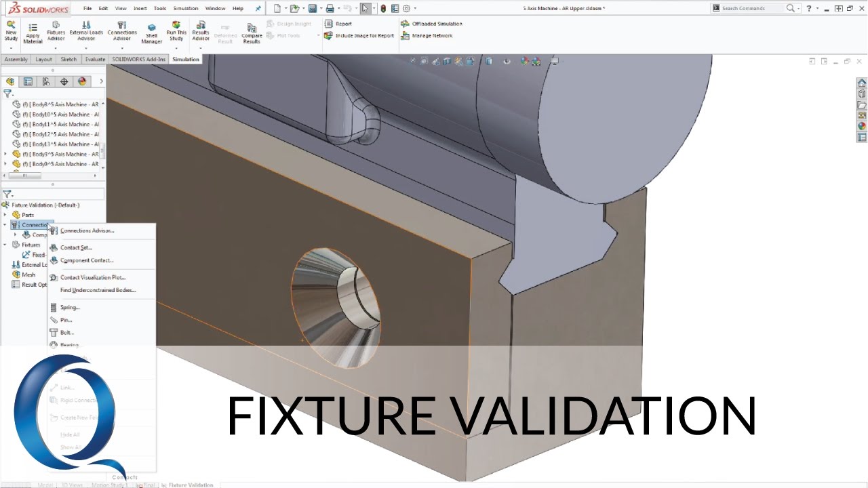Open dropdown arrow under Run This Study
Viewport: 868px width, 488px height.
point(176,48)
